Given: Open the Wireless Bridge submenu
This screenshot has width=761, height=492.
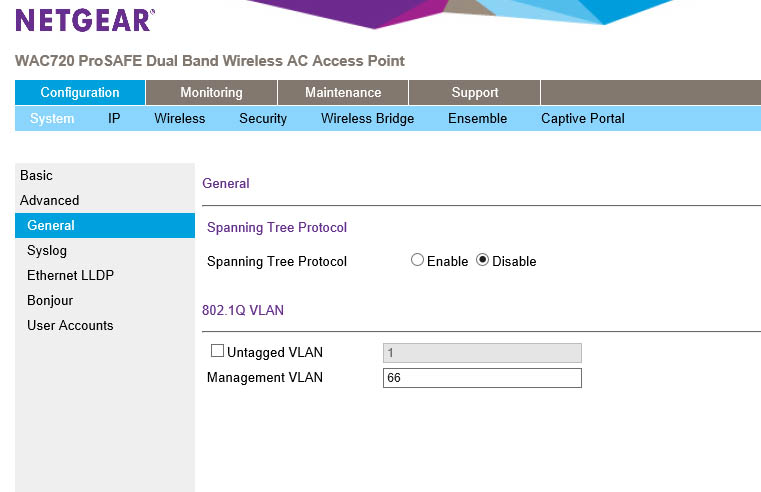Looking at the screenshot, I should (x=367, y=118).
